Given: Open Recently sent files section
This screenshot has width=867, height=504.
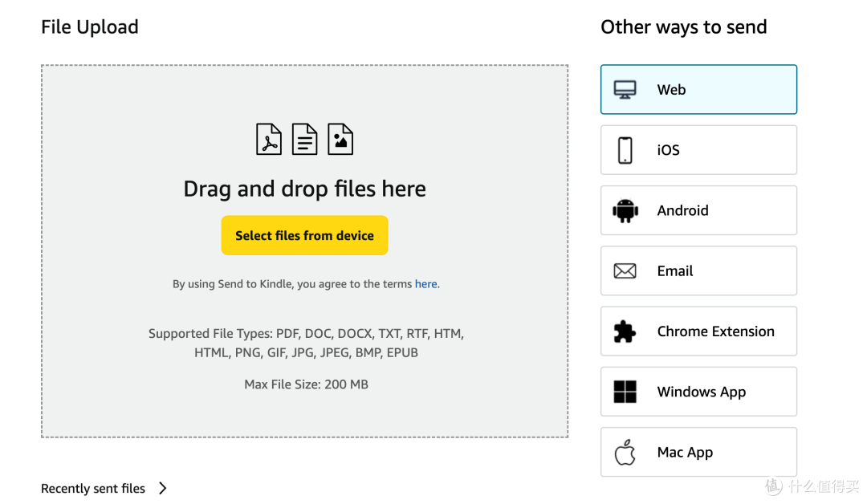Looking at the screenshot, I should point(93,489).
